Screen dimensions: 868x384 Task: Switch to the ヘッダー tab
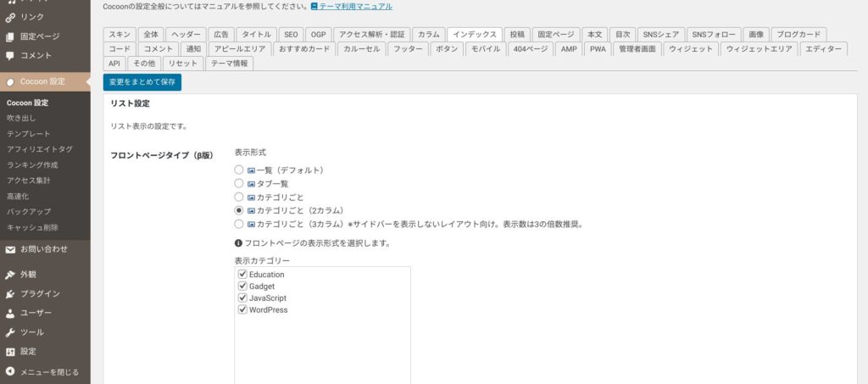[186, 34]
